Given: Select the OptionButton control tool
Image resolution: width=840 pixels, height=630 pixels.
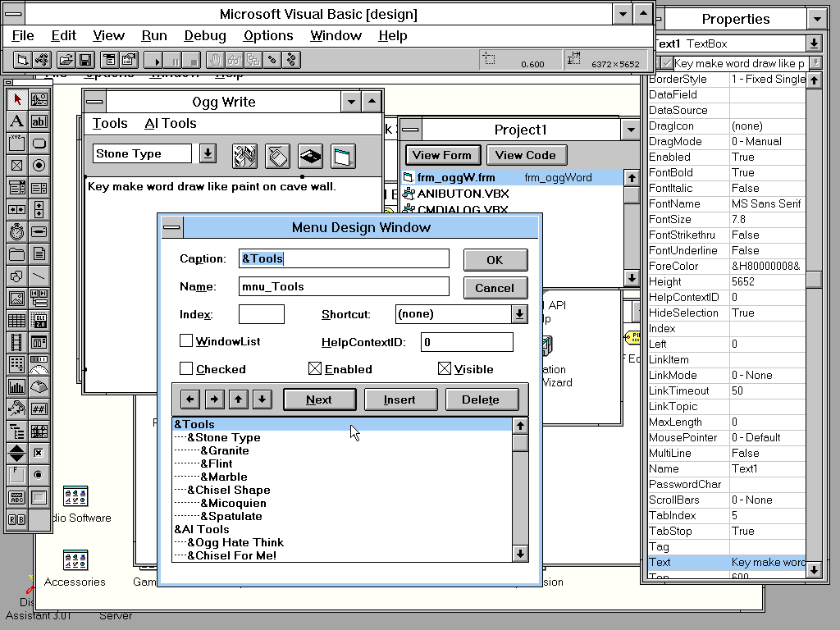Looking at the screenshot, I should click(39, 165).
